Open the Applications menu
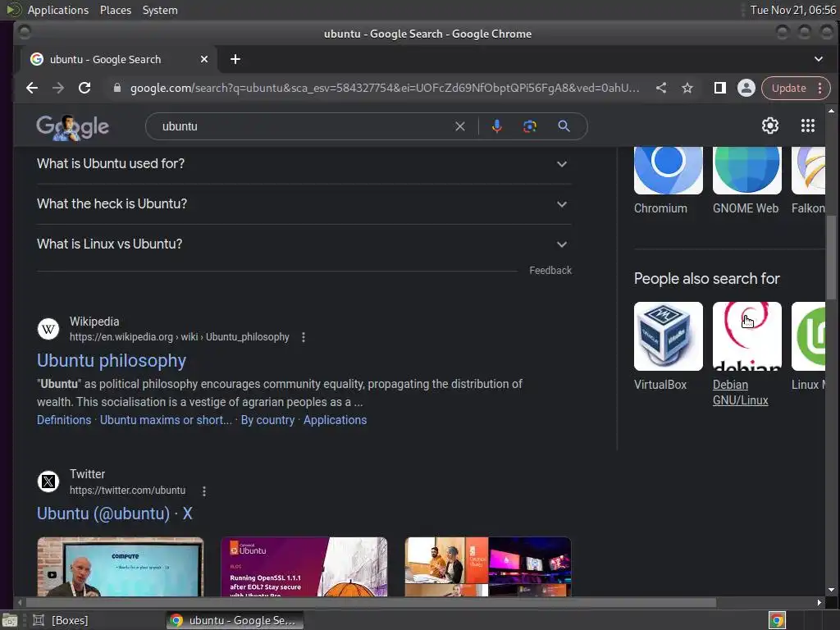This screenshot has width=840, height=630. (57, 10)
